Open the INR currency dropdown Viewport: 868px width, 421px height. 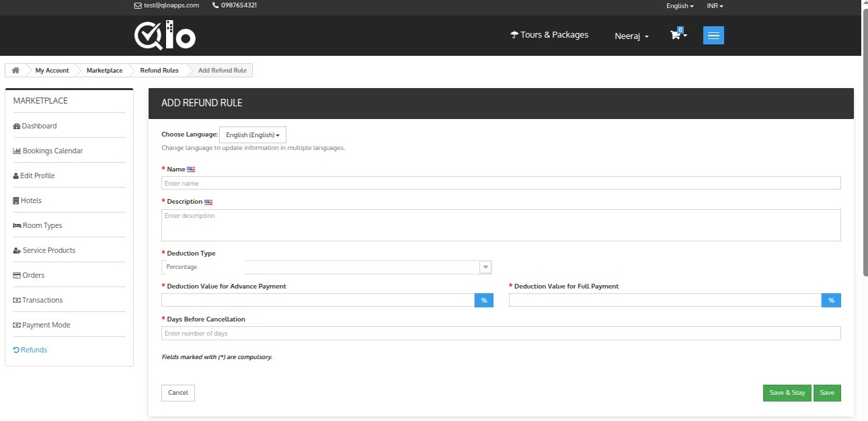[715, 5]
